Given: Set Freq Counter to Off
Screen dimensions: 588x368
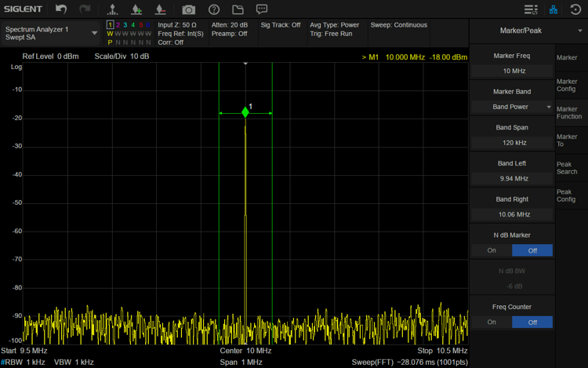Looking at the screenshot, I should (x=532, y=322).
